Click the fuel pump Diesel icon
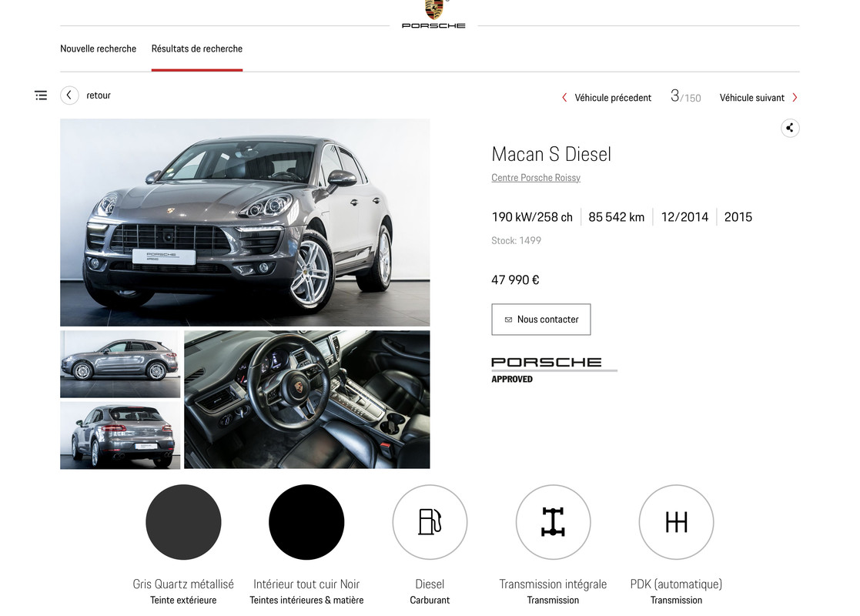The width and height of the screenshot is (860, 616). pyautogui.click(x=430, y=521)
